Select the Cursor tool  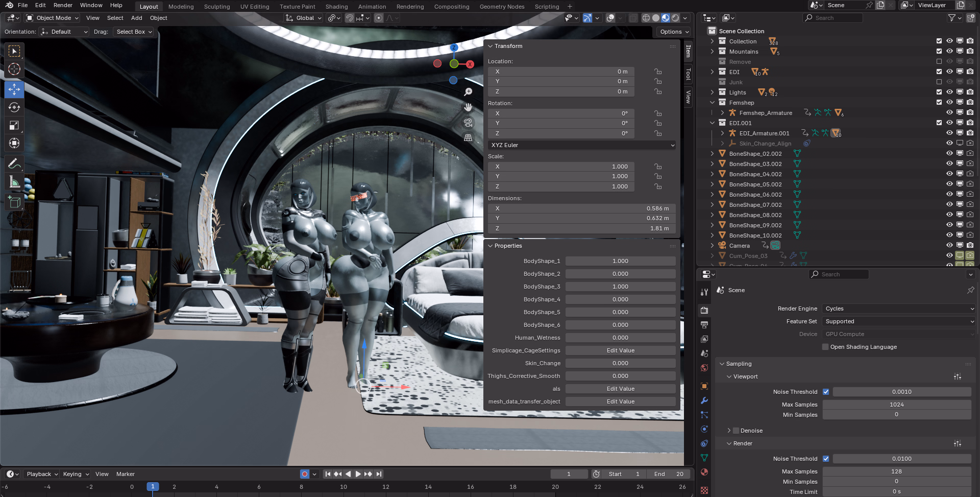[14, 69]
